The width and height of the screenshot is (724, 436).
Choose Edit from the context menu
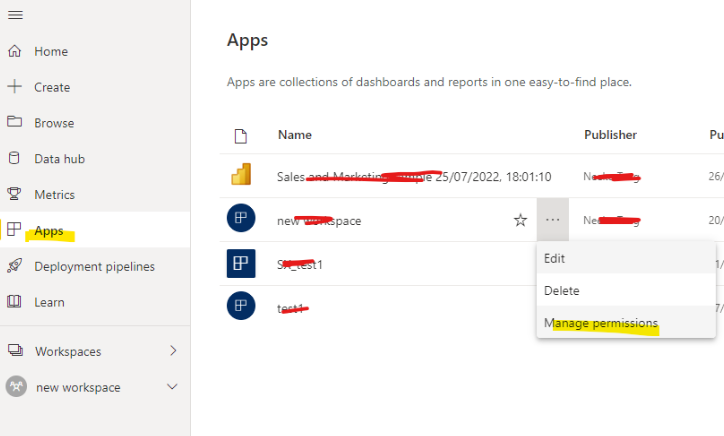(626, 259)
